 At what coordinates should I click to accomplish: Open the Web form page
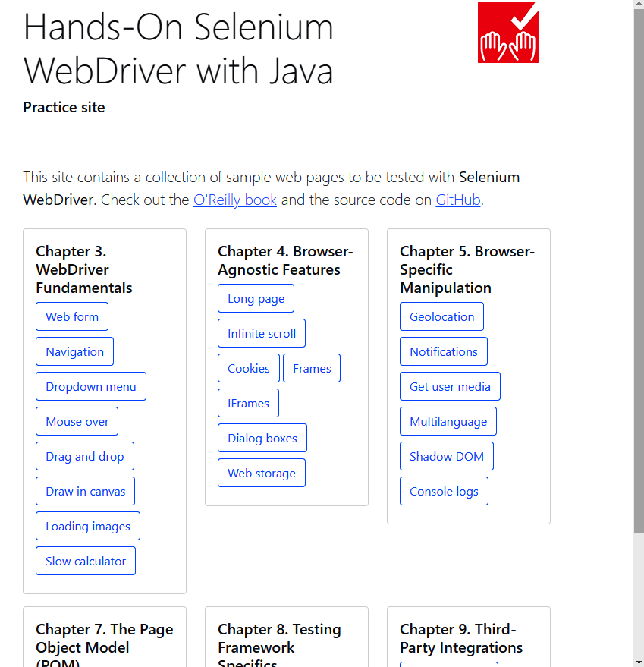pos(72,317)
